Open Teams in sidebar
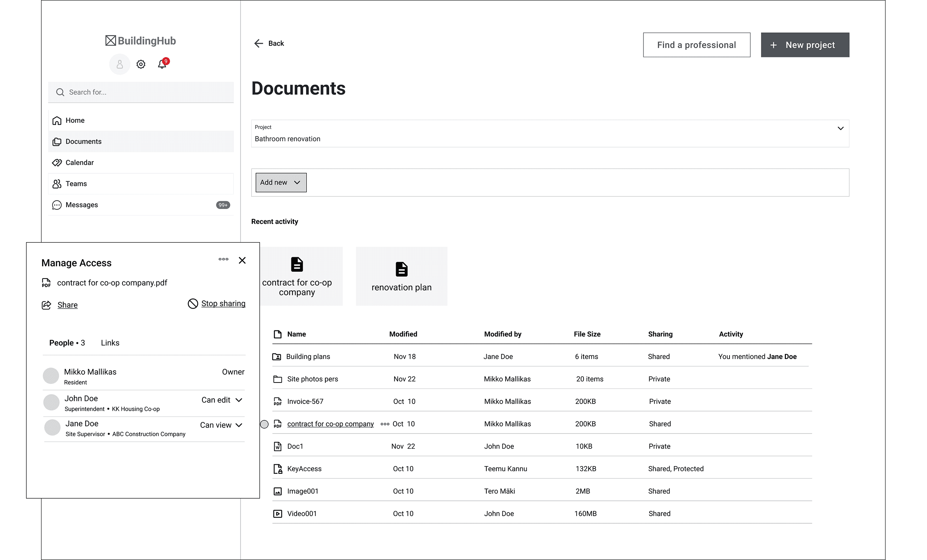The image size is (927, 560). [x=141, y=184]
